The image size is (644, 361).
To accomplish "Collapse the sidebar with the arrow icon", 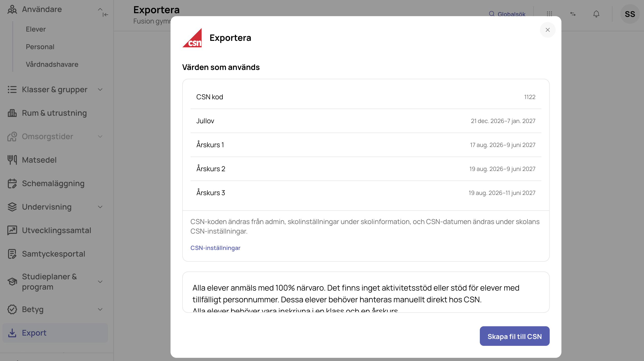I will pos(106,15).
